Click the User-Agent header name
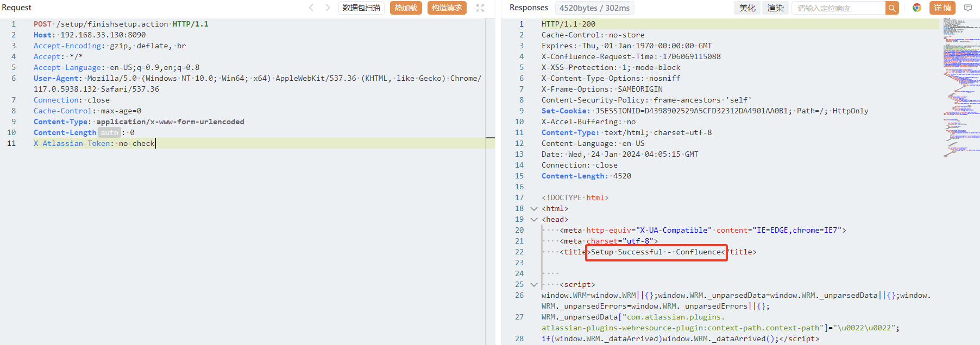 pos(56,78)
